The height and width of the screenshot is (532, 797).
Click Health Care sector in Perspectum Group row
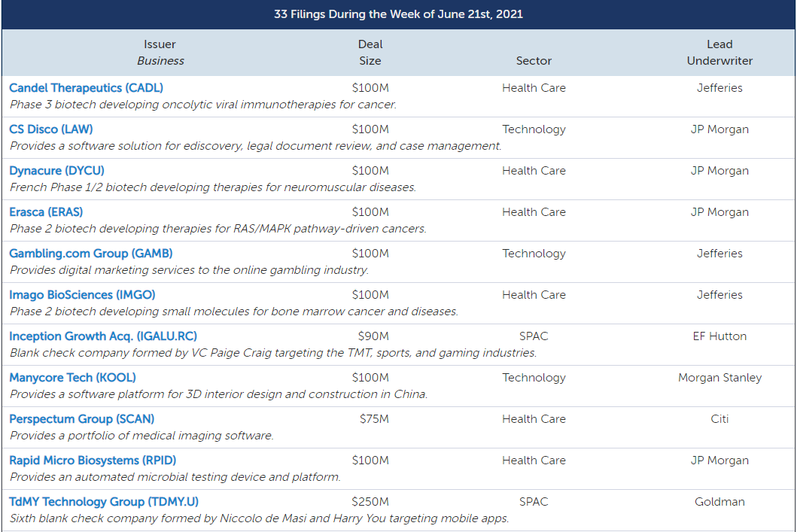click(534, 419)
